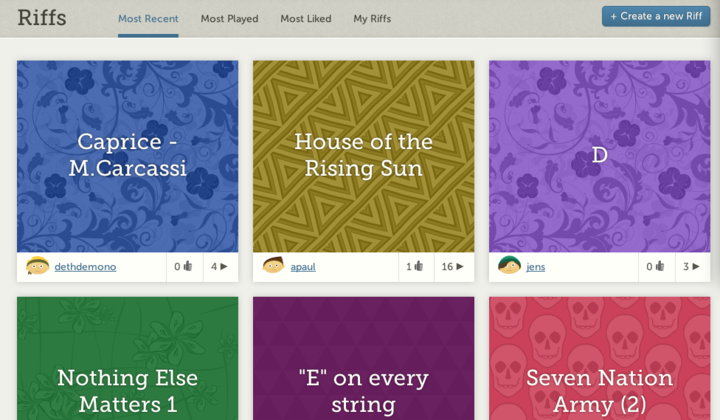720x420 pixels.
Task: Like the Caprice - M.Carcassi riff
Action: 184,267
